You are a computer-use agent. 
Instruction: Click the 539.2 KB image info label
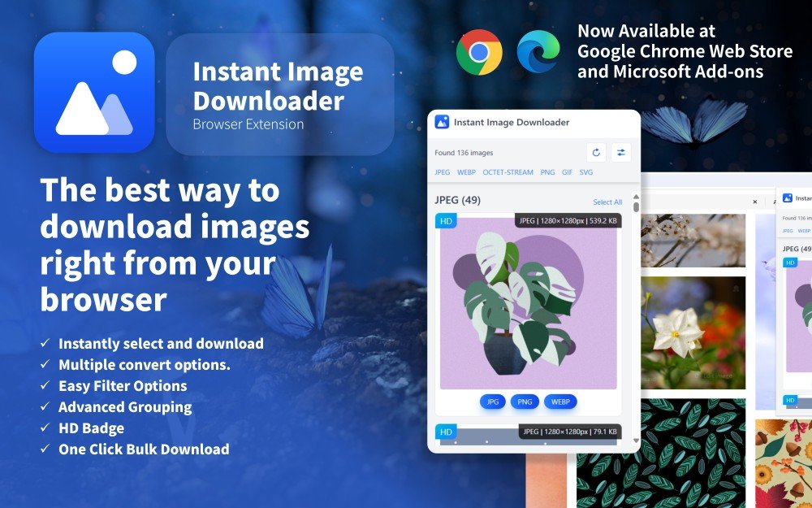[568, 221]
